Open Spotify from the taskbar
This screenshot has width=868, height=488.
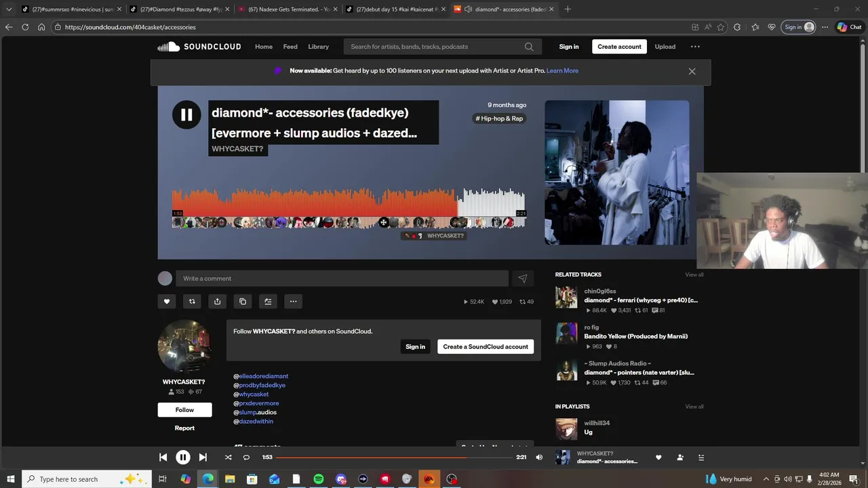point(319,479)
